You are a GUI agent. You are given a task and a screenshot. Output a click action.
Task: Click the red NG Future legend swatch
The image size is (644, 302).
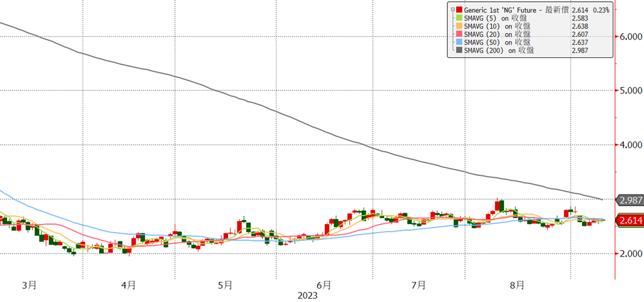pyautogui.click(x=459, y=9)
